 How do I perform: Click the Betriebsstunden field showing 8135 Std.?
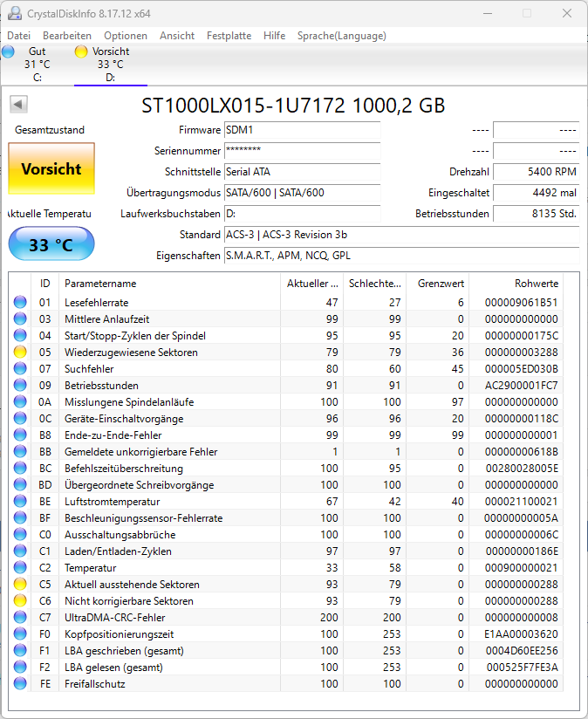(x=537, y=214)
